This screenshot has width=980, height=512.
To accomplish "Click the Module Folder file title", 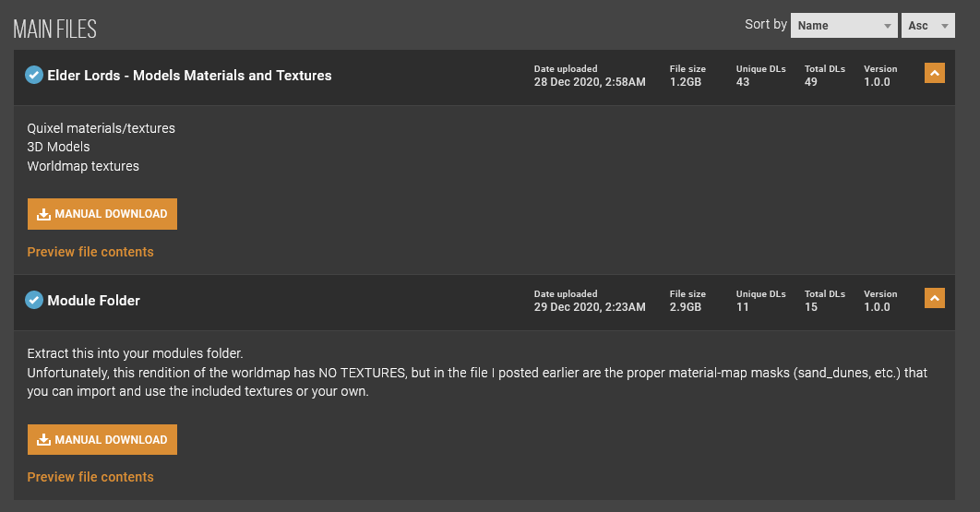I will click(94, 301).
